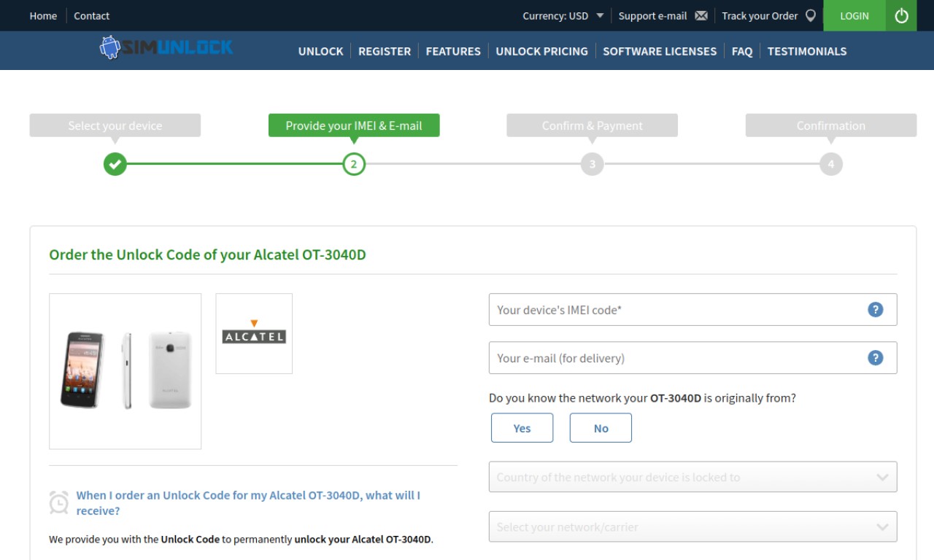Open the 'When I order an Unlock Code' question link
Screen dimensions: 934x560
tap(248, 502)
